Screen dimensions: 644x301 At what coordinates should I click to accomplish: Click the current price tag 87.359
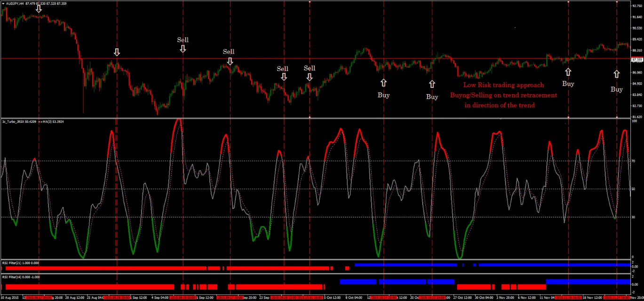[x=636, y=60]
